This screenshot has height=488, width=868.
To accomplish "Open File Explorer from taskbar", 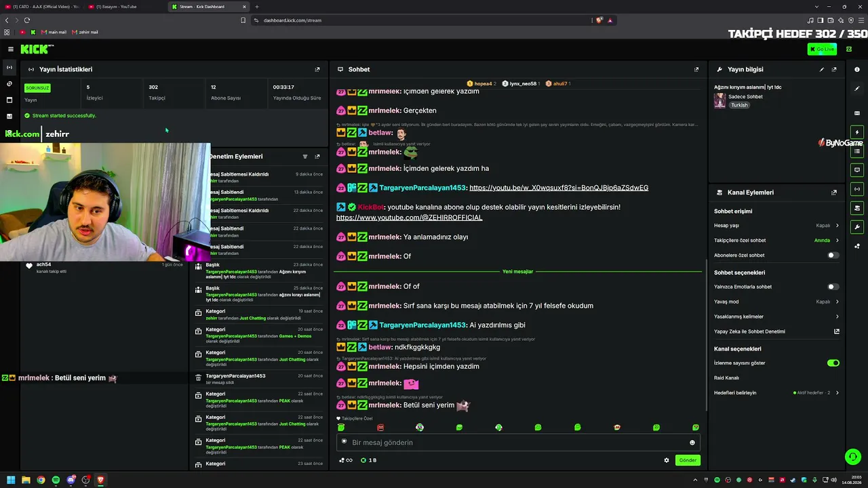I will coord(26,480).
